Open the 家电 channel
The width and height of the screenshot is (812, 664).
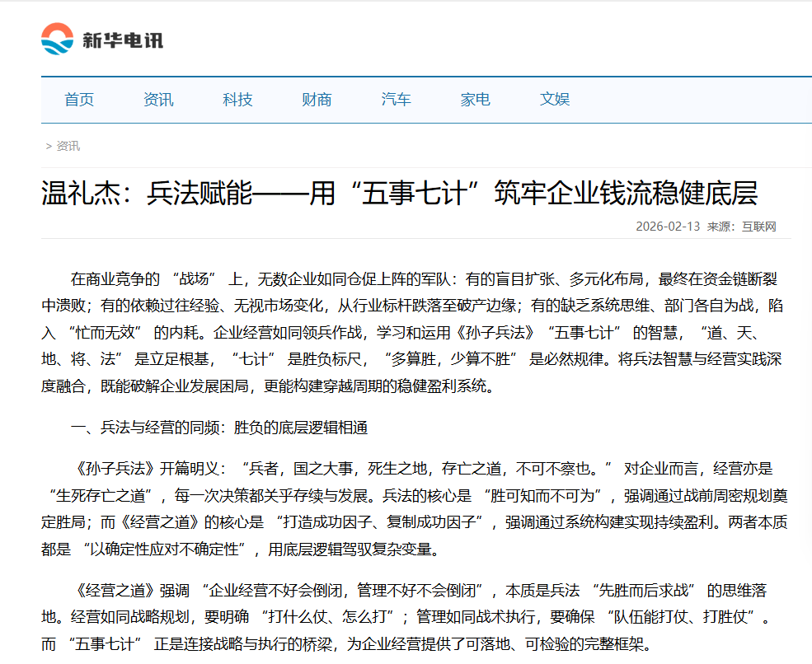475,99
